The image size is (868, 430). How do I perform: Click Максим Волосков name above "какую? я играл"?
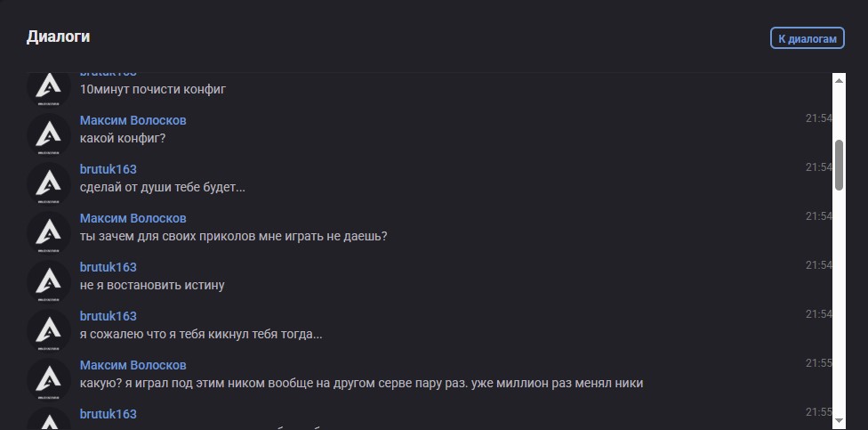pos(133,365)
